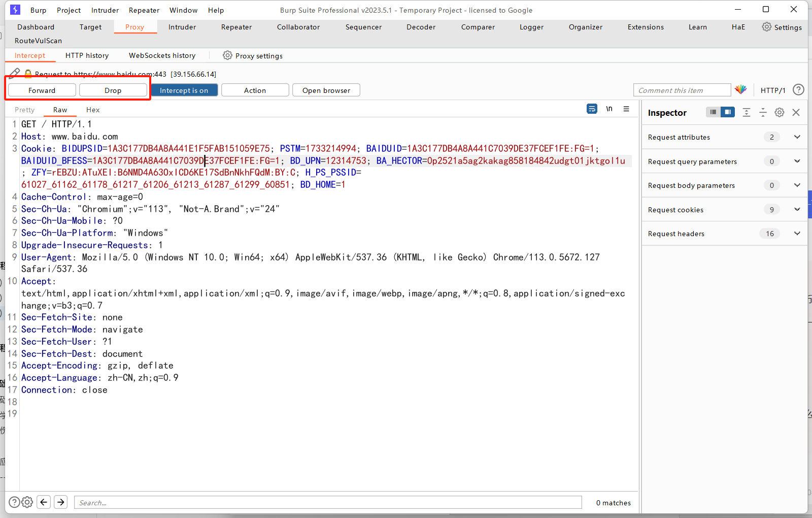The image size is (812, 518).
Task: Open the HaE extension tab
Action: pos(738,27)
